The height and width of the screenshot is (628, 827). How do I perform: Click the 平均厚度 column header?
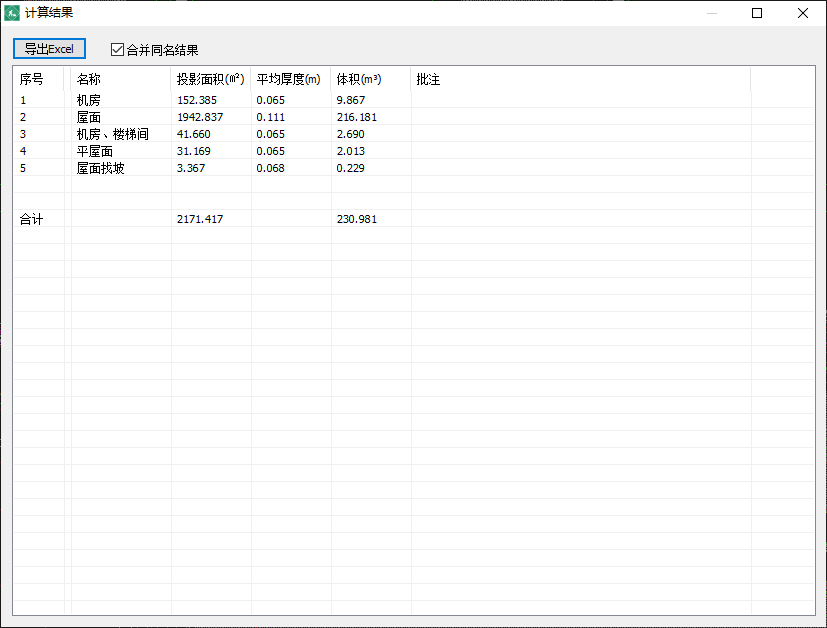(289, 79)
